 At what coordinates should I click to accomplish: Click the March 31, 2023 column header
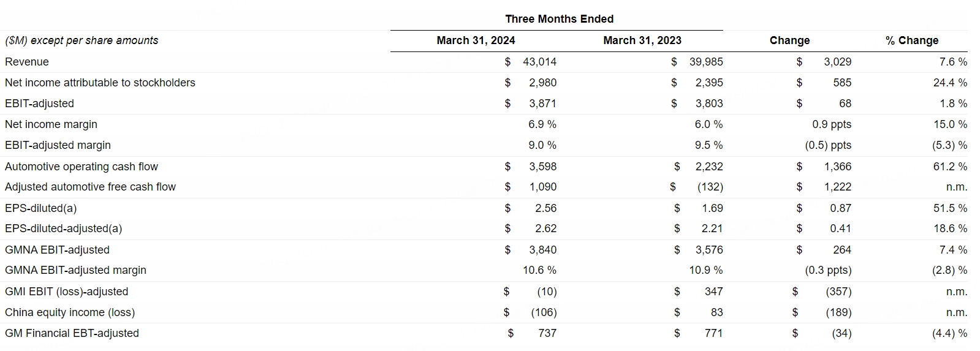click(642, 40)
